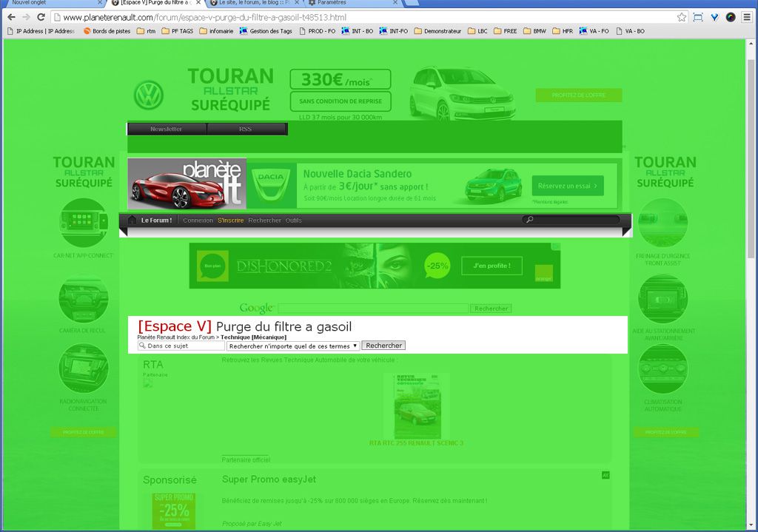Viewport: 758px width, 532px height.
Task: Click the Revue Technique magazine cover image
Action: [417, 405]
